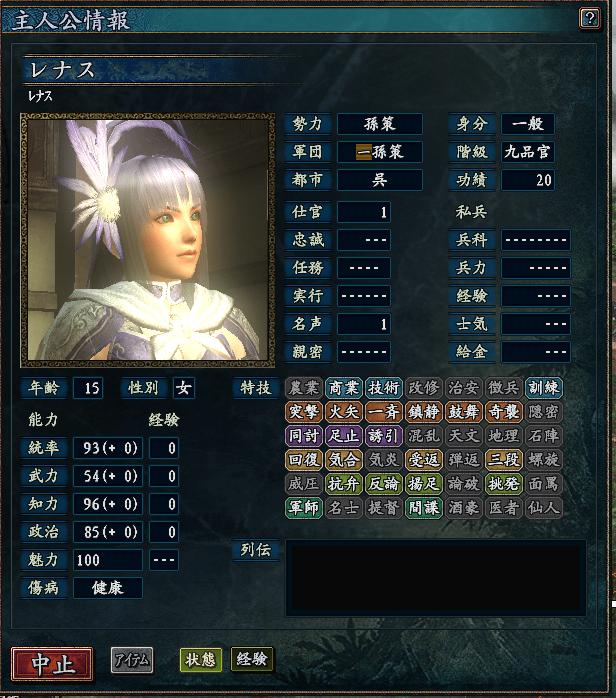The width and height of the screenshot is (616, 698).
Task: Switch to the 状態 tab
Action: (x=201, y=660)
